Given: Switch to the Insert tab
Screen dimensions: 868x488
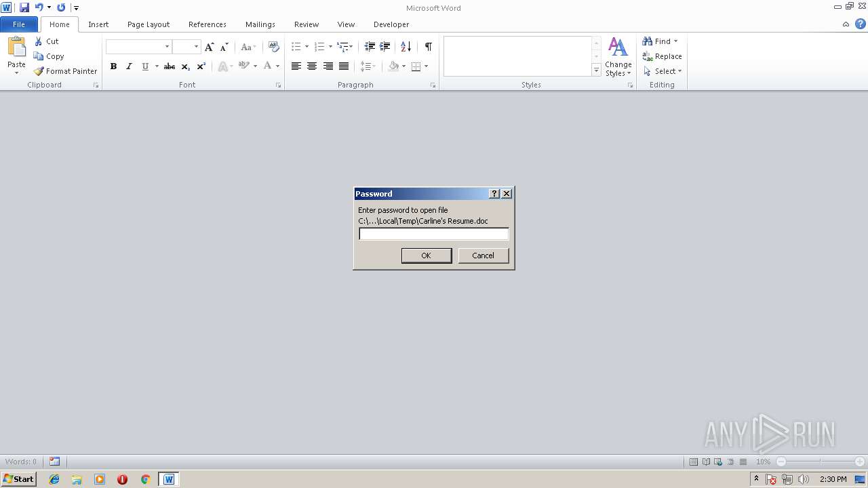Looking at the screenshot, I should click(x=98, y=24).
